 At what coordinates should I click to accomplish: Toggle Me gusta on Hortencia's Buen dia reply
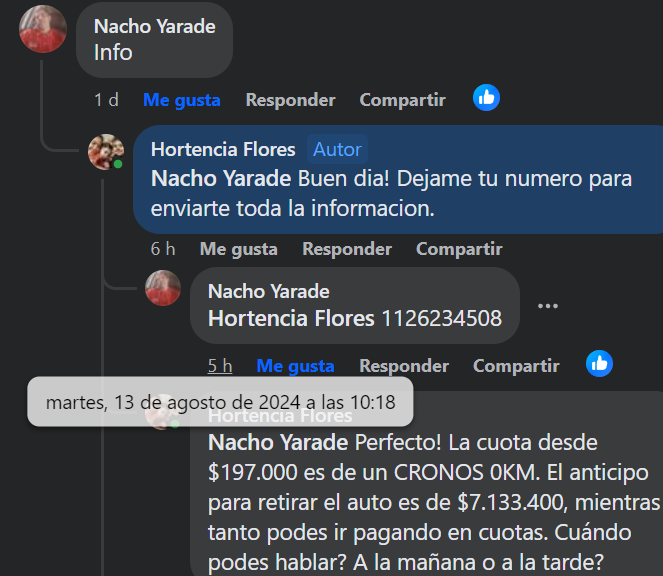(x=238, y=249)
